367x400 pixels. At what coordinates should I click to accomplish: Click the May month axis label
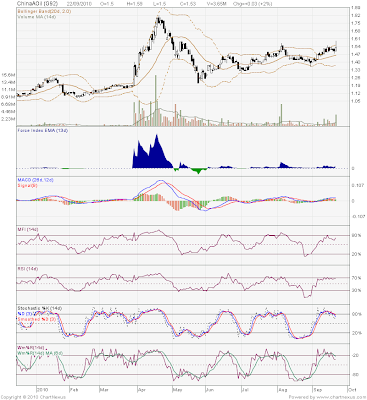tap(177, 389)
